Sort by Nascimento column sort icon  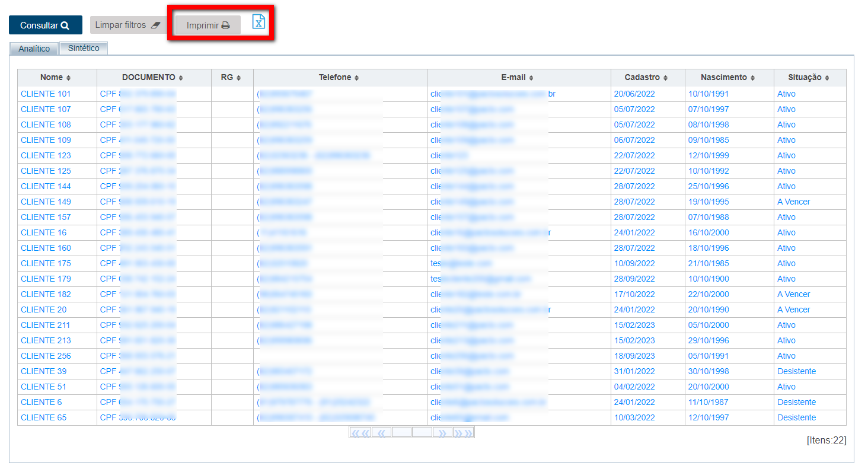[x=752, y=78]
